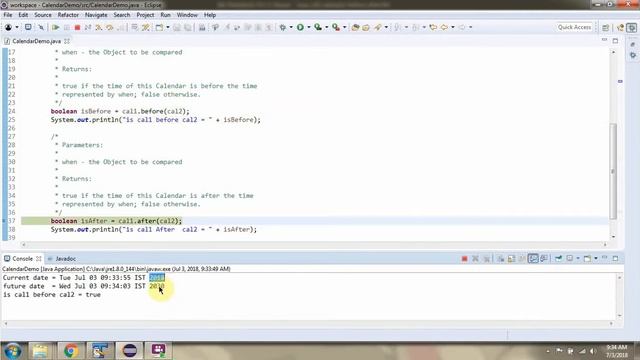Screen dimensions: 640x360
Task: Toggle Scroll Lock in Console toolbar
Action: click(x=511, y=258)
